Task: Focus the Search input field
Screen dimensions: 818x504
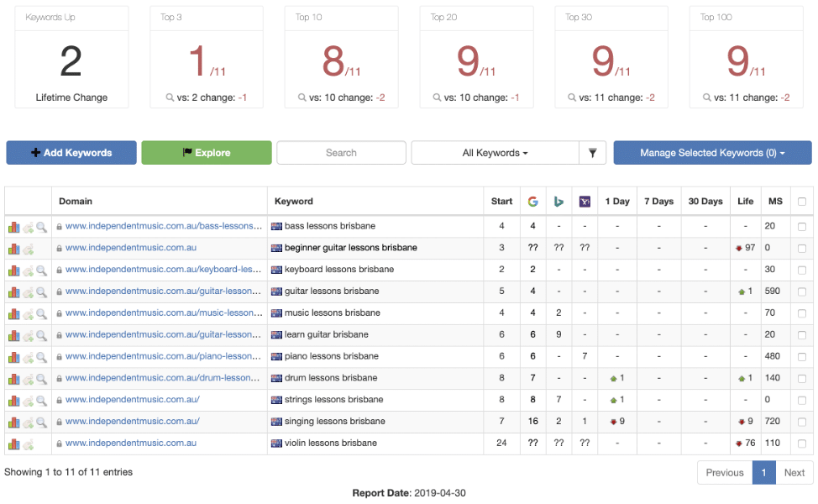Action: tap(341, 153)
